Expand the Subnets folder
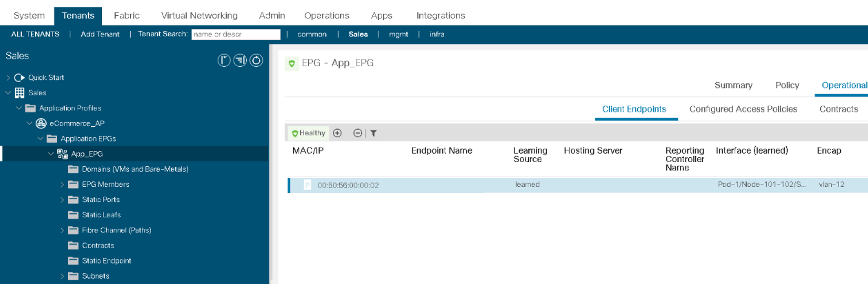This screenshot has height=284, width=868. (62, 276)
